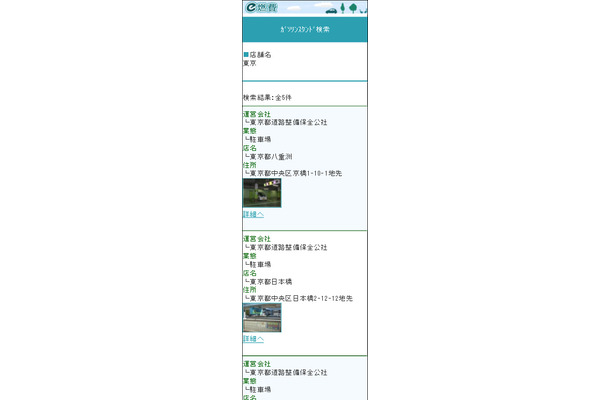The height and width of the screenshot is (400, 610).
Task: Open 詳細へ link for 東京都日本橋
Action: [x=253, y=339]
